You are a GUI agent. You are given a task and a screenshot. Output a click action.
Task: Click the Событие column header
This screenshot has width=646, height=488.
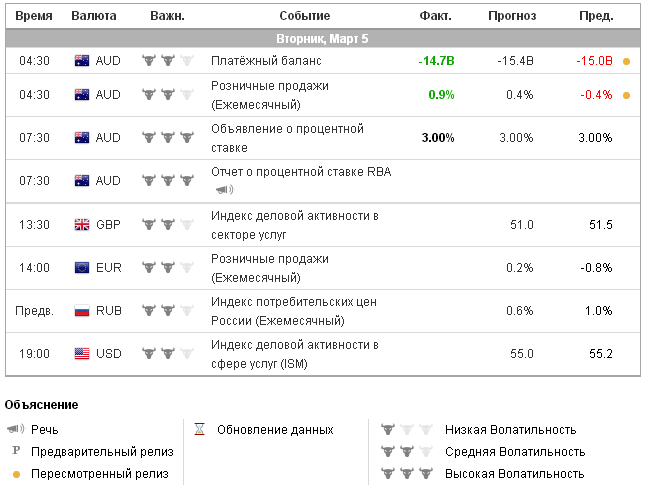(x=307, y=16)
